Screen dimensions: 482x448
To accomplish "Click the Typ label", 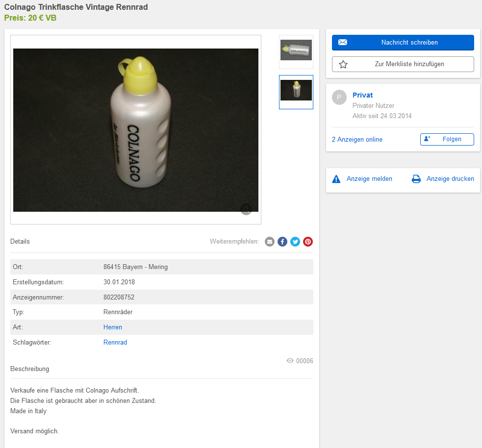I will pyautogui.click(x=19, y=312).
